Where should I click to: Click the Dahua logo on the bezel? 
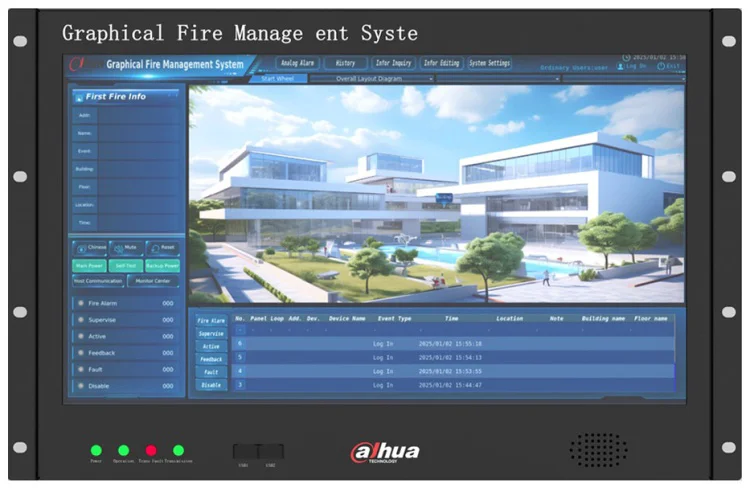tap(385, 452)
